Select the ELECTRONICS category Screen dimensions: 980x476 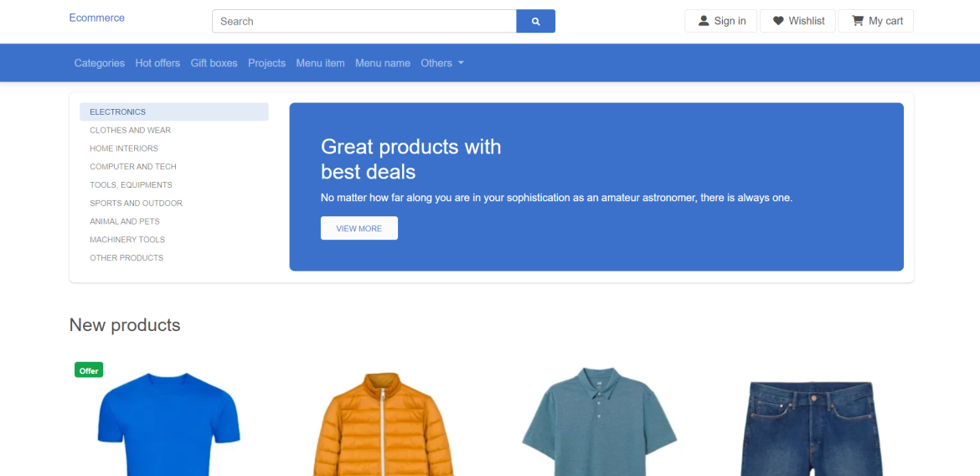coord(174,112)
